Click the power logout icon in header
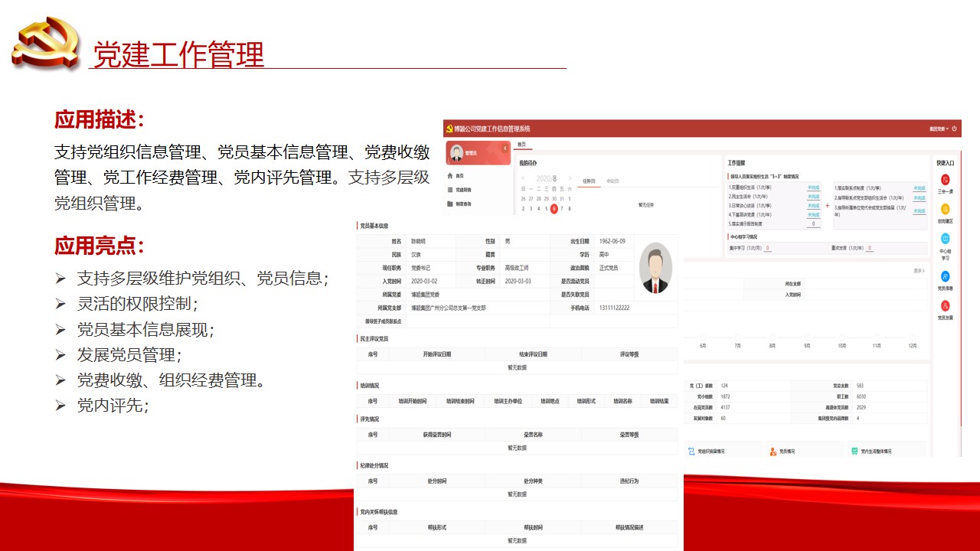The width and height of the screenshot is (980, 551). click(955, 129)
